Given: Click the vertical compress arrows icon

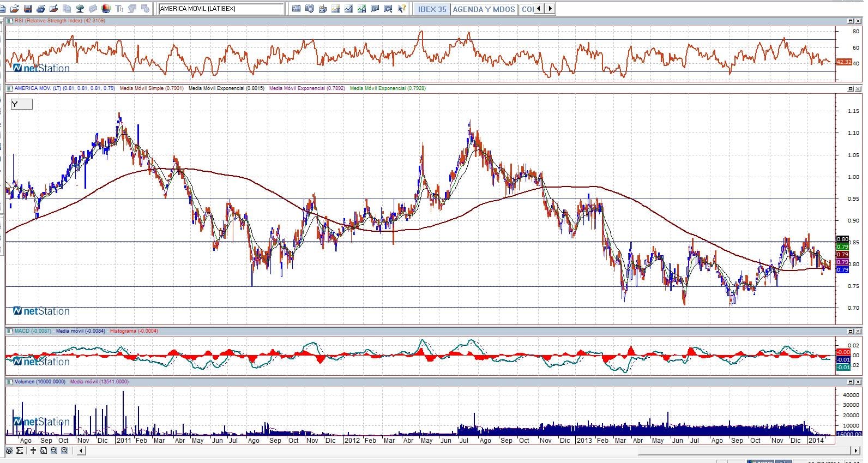Looking at the screenshot, I should pos(34,450).
